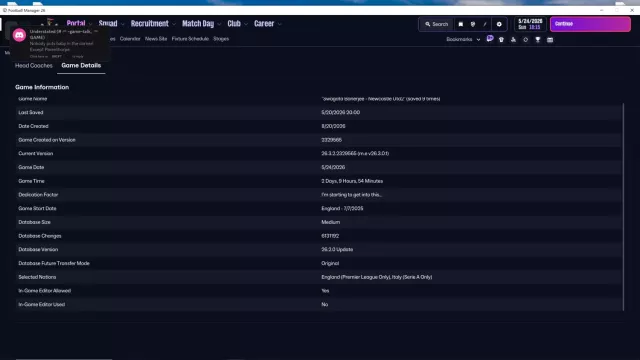Open the Stages link
The image size is (640, 360).
(x=221, y=39)
